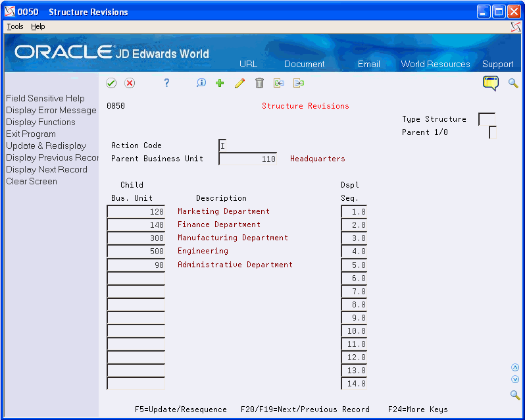Screen dimensions: 525x420
Task: Click the display sequence field 2.0
Action: point(354,224)
